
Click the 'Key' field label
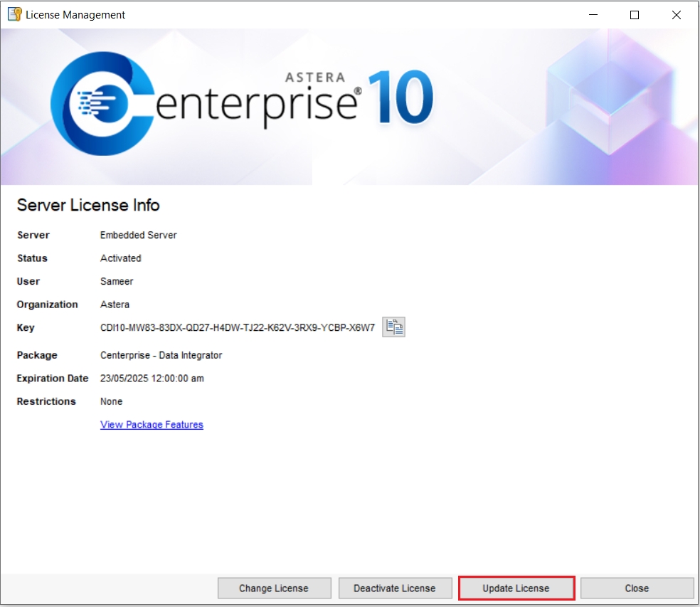coord(26,328)
